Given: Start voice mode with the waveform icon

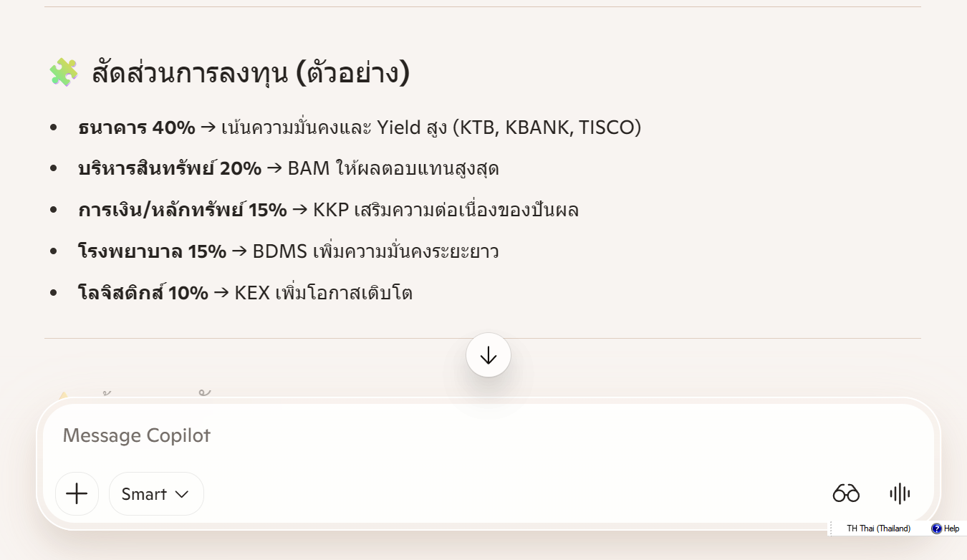Looking at the screenshot, I should coord(900,493).
